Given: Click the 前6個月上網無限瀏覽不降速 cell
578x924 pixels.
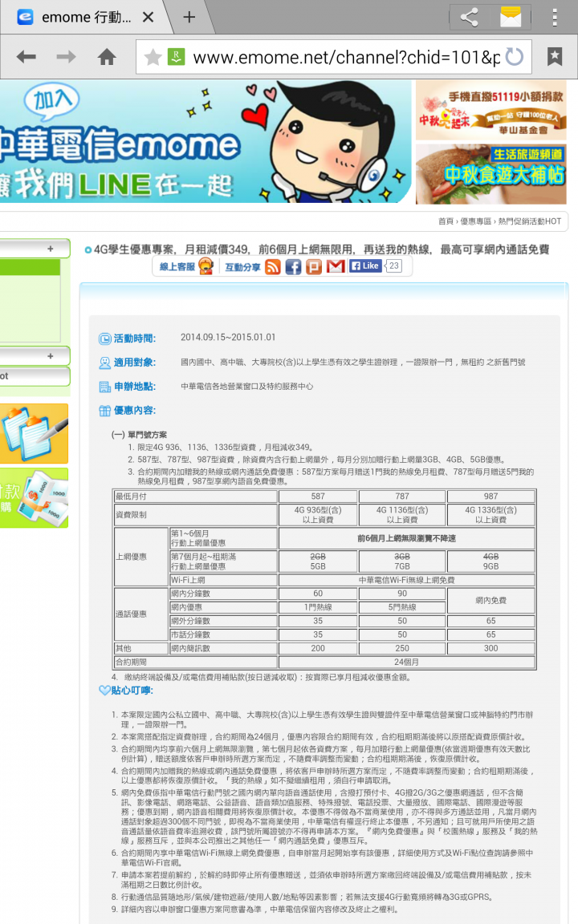Looking at the screenshot, I should (x=406, y=538).
